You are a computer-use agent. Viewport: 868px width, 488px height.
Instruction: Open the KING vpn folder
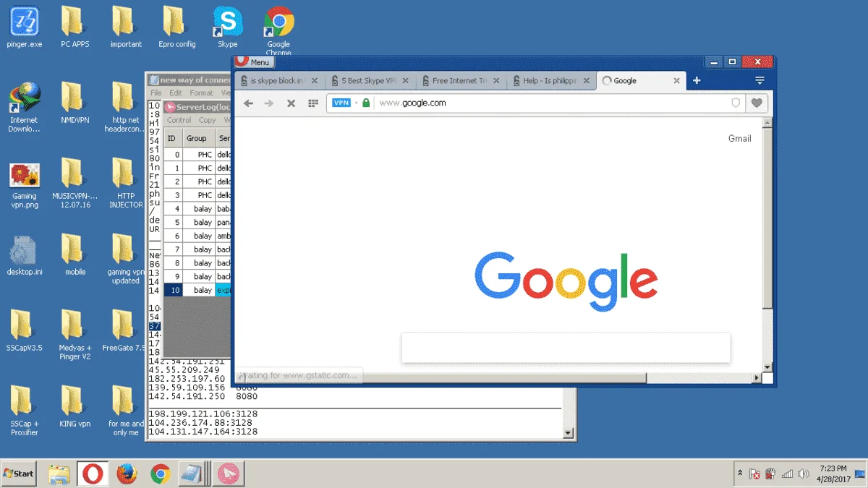coord(75,407)
